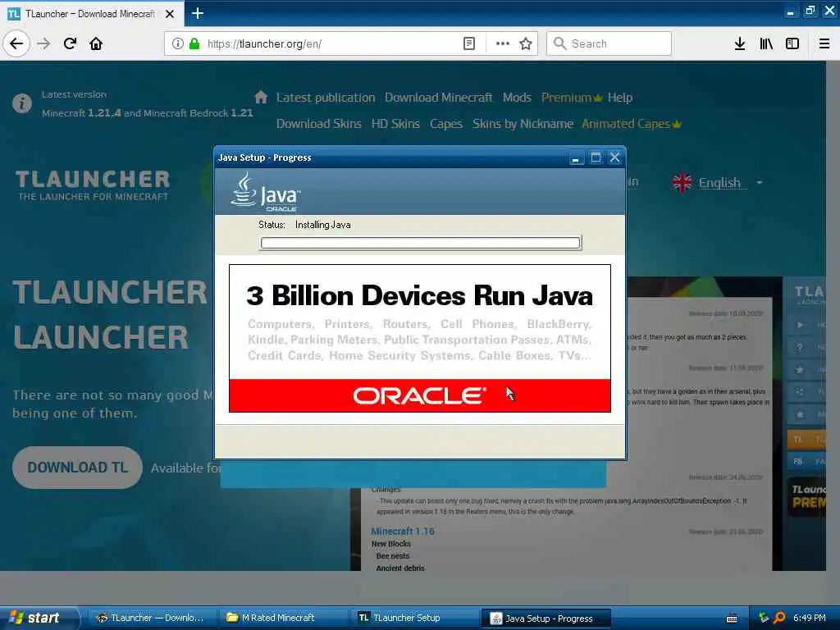Close the Java Setup Progress dialog
This screenshot has width=840, height=630.
[615, 157]
